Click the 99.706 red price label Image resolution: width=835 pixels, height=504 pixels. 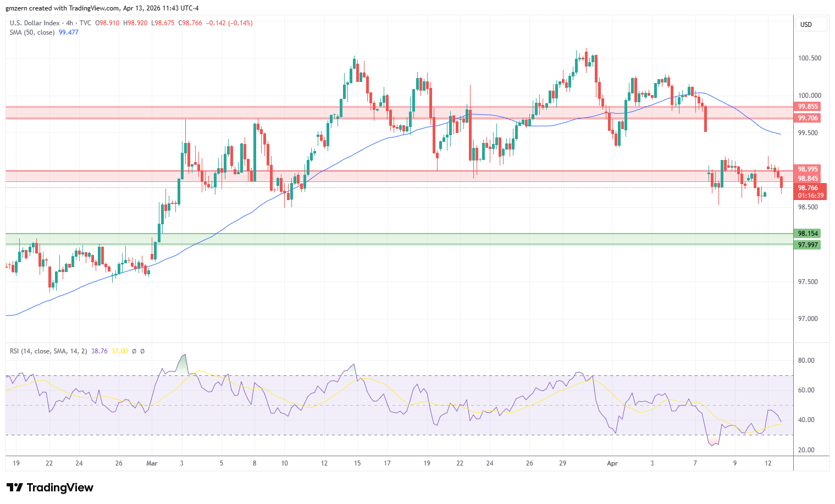point(808,118)
